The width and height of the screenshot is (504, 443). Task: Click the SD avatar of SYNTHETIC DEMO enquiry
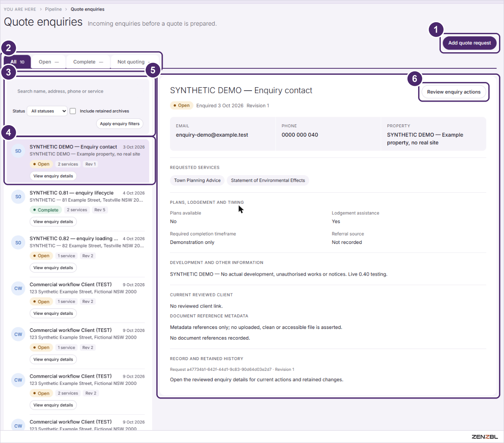click(x=18, y=151)
